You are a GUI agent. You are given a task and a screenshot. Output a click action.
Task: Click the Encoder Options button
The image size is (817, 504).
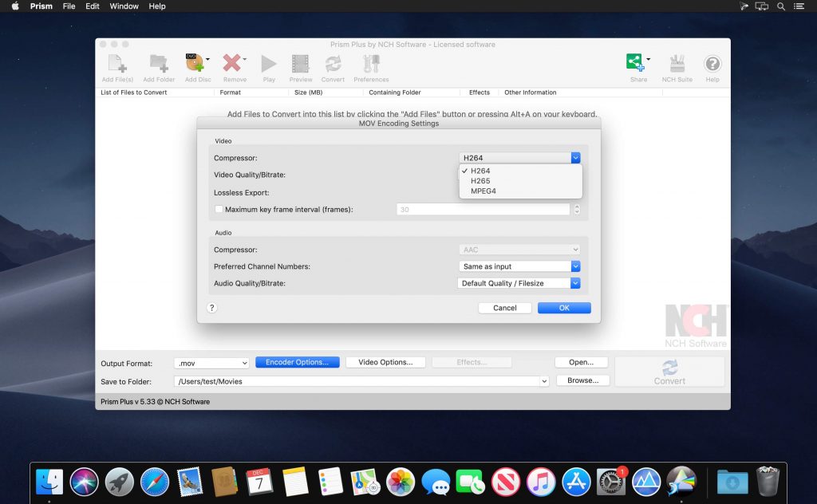click(x=297, y=362)
